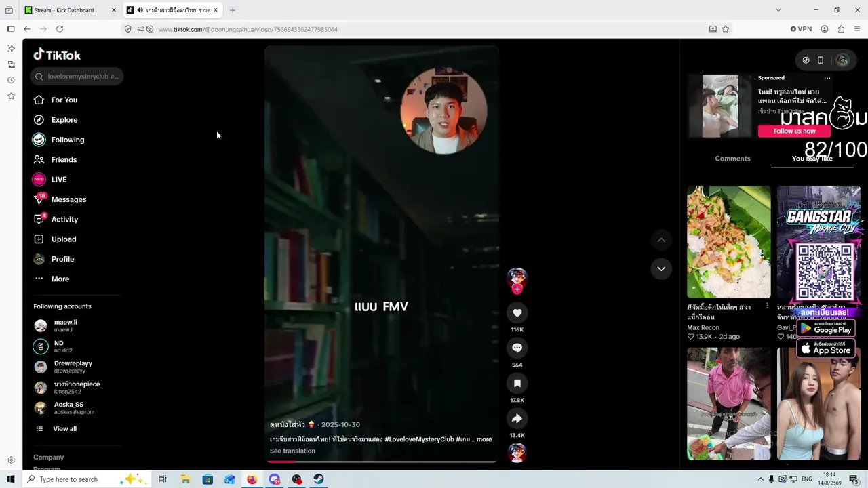
Task: Open options for the Max Recon video
Action: (x=767, y=306)
